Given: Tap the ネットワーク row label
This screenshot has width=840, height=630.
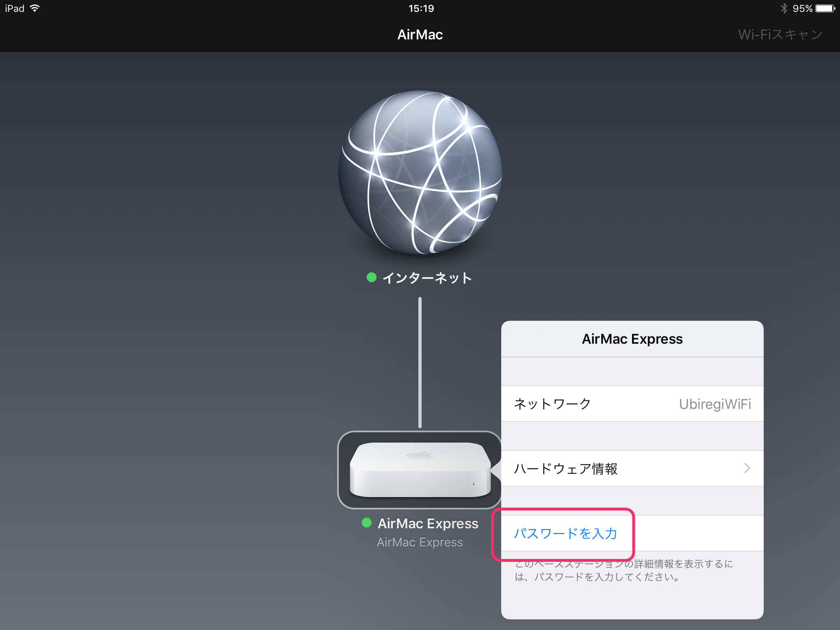Looking at the screenshot, I should [552, 404].
